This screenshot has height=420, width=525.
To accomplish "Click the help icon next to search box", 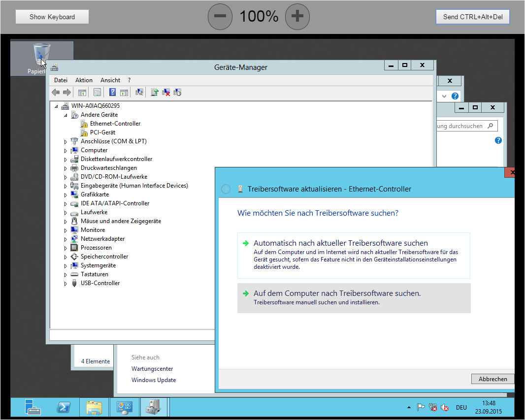I will [x=498, y=140].
